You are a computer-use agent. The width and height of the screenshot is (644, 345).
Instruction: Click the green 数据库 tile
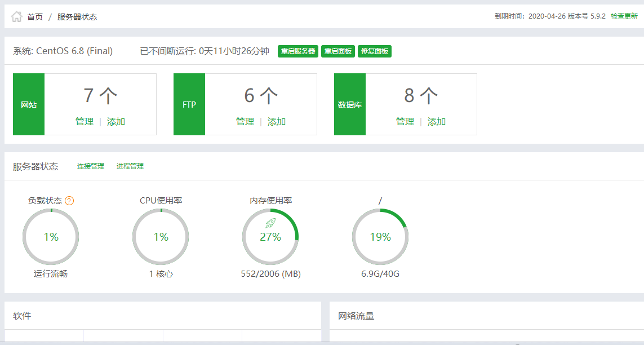point(350,105)
